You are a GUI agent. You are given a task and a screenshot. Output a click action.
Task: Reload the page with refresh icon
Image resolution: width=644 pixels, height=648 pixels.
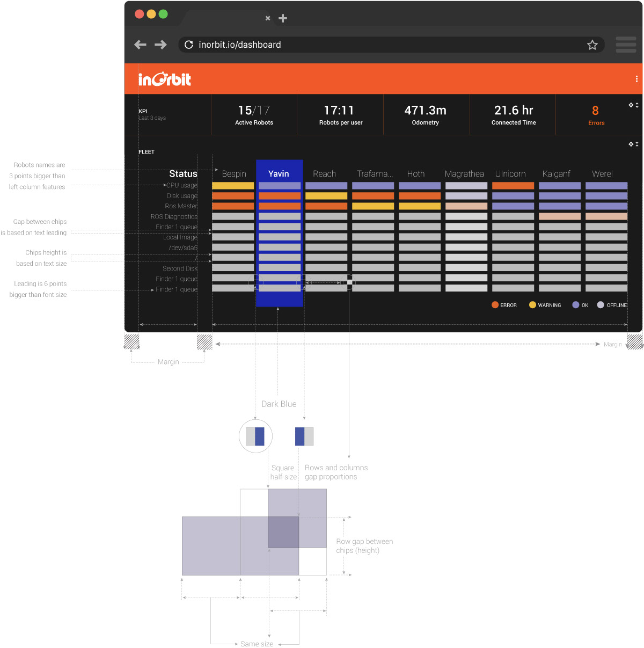pos(189,45)
